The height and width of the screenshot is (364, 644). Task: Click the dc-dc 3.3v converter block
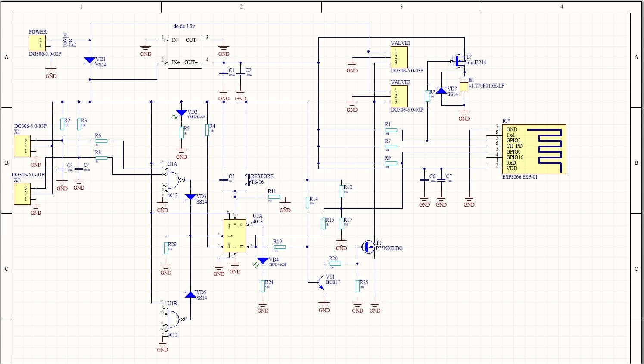185,51
